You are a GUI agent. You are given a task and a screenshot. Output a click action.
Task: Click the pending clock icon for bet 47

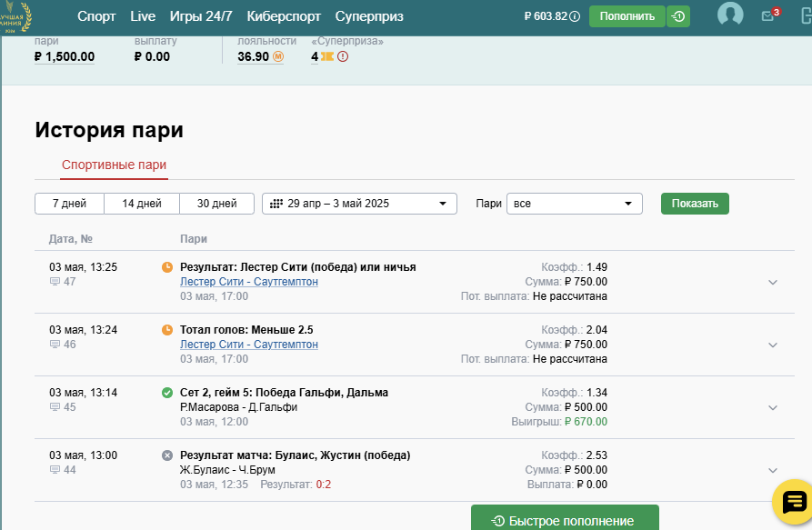tap(166, 267)
